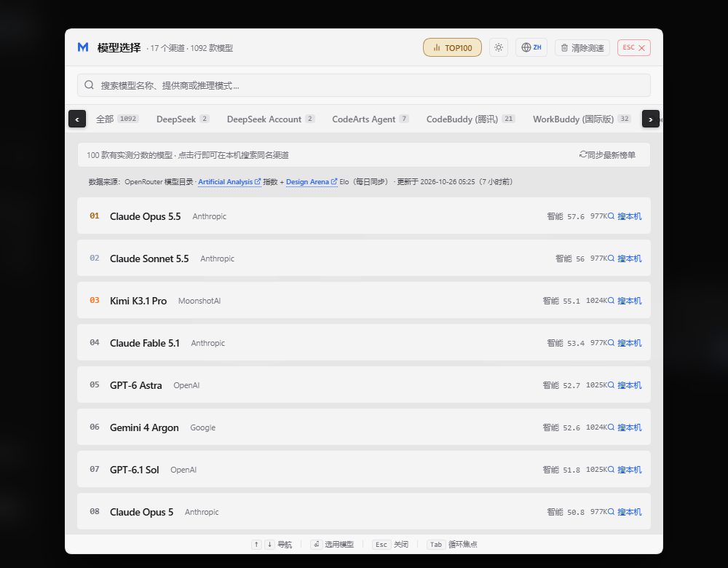Screen dimensions: 728x568
Task: Click 搜本机 for Claude Fable 5.1
Action: point(625,343)
